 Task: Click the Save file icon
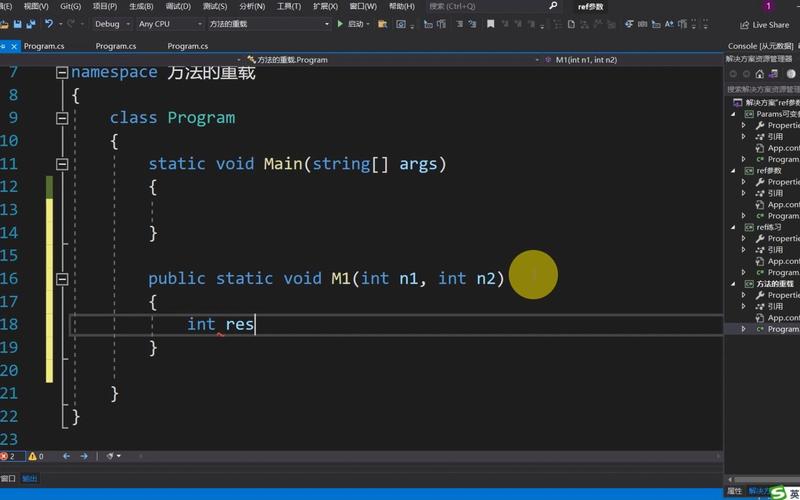[18, 24]
